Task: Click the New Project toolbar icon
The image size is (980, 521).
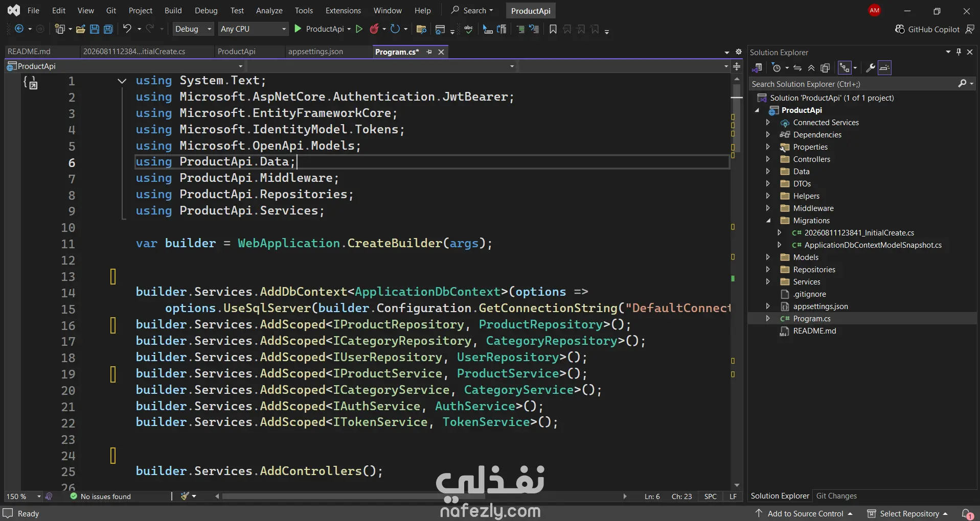Action: coord(60,29)
